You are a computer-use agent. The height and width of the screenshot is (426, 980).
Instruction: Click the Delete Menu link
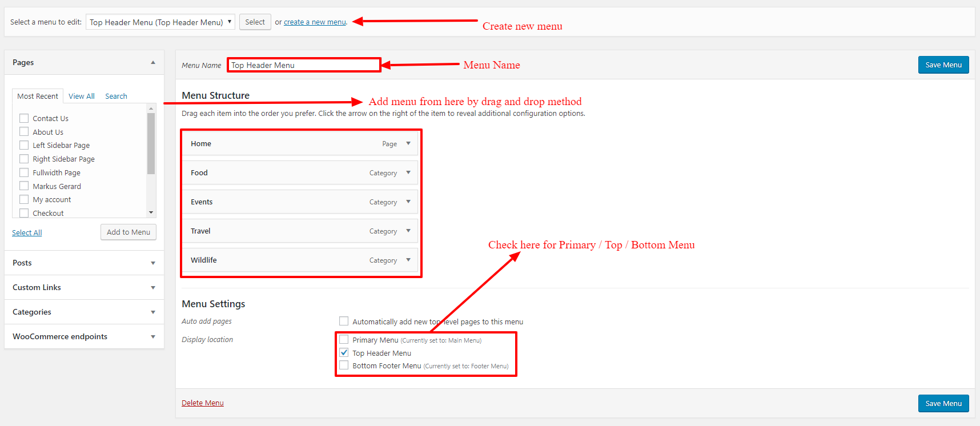pos(203,403)
